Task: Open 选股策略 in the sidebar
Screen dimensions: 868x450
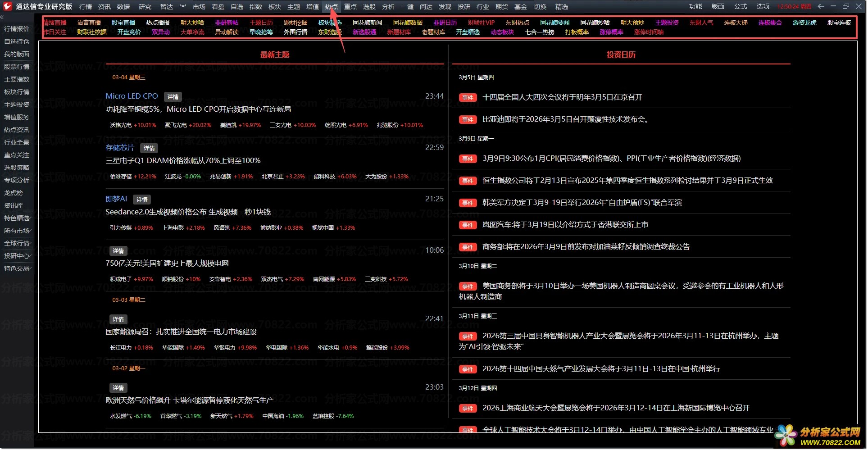Action: (x=17, y=168)
